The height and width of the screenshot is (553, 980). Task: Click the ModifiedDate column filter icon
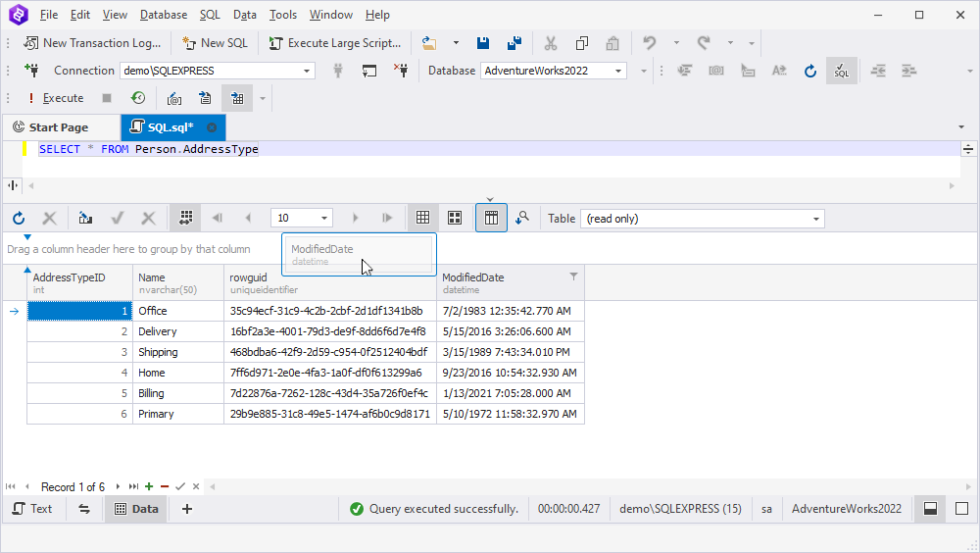pos(573,276)
